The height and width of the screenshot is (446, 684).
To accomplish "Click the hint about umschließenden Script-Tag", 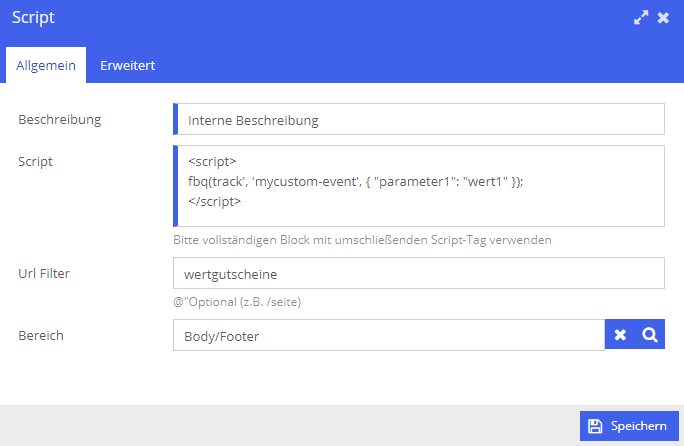I will [362, 240].
